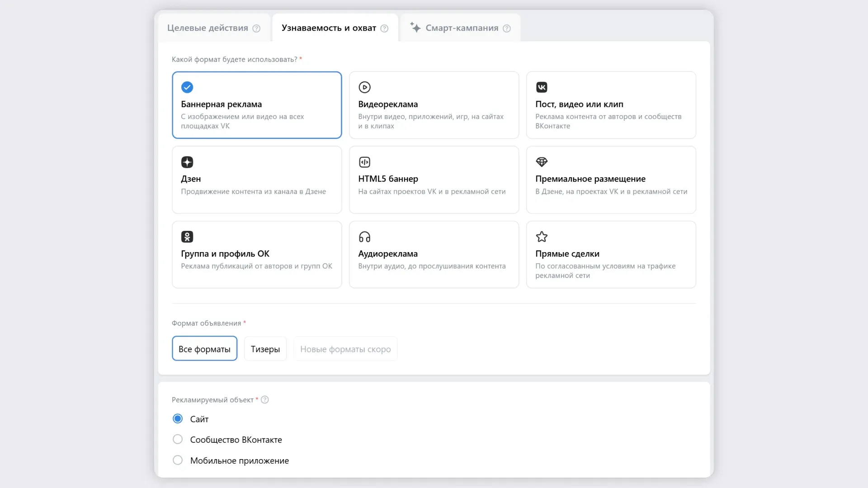Click the VK logo icon
868x488 pixels.
[x=542, y=87]
